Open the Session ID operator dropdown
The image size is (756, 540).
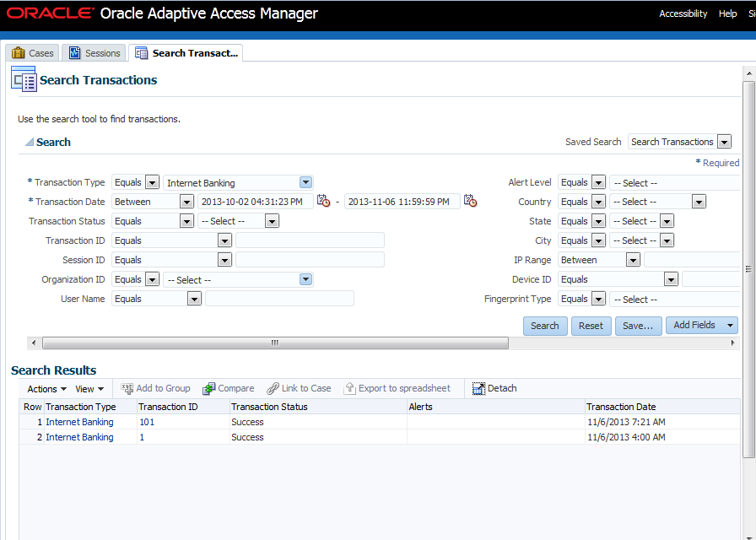(224, 260)
